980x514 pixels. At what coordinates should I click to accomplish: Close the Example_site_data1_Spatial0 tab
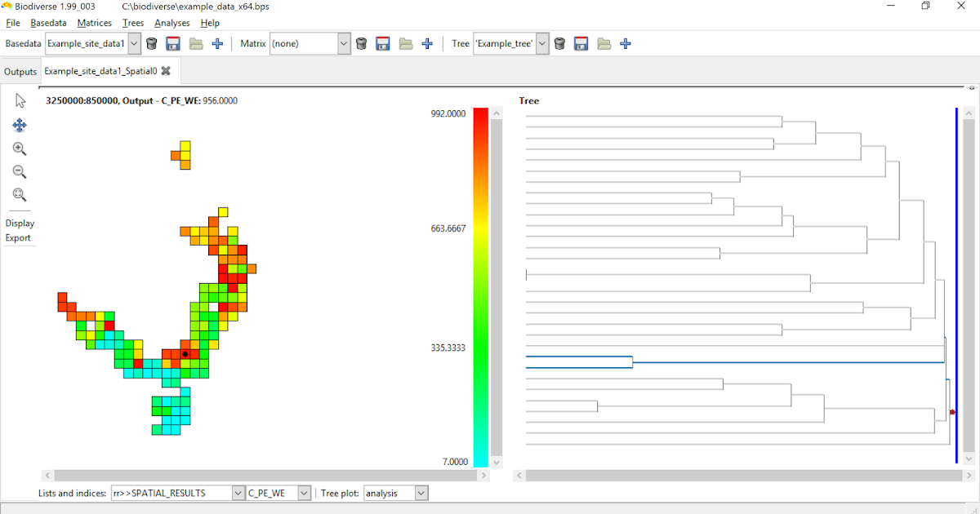tap(166, 71)
